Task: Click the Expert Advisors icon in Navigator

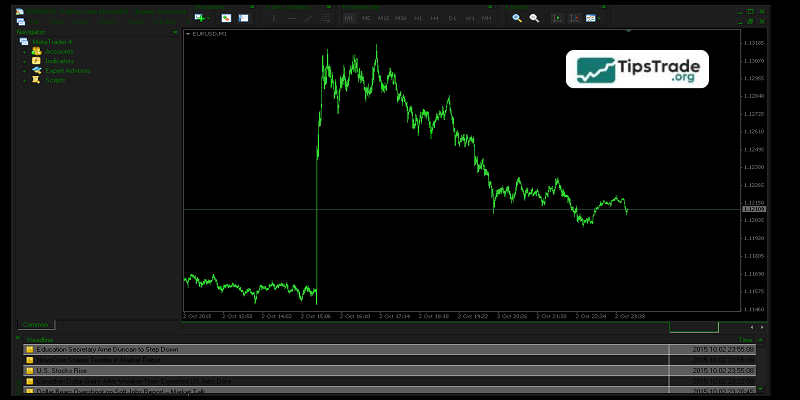Action: pyautogui.click(x=36, y=71)
